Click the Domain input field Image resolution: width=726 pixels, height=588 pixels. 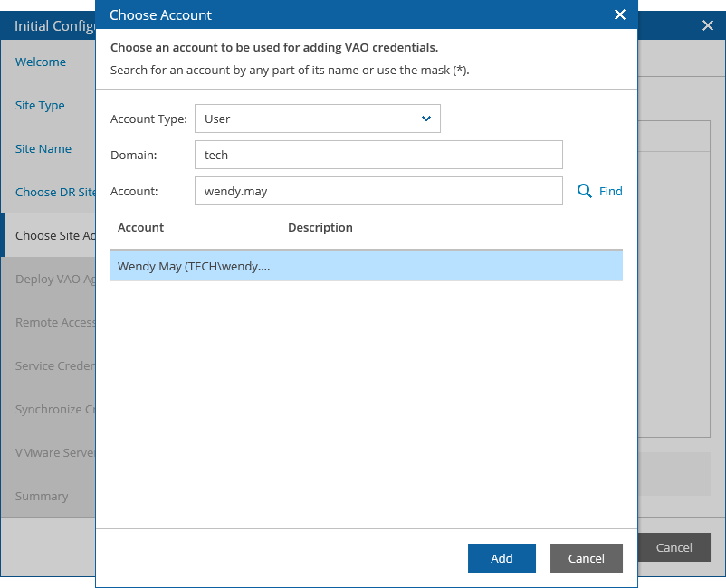378,155
